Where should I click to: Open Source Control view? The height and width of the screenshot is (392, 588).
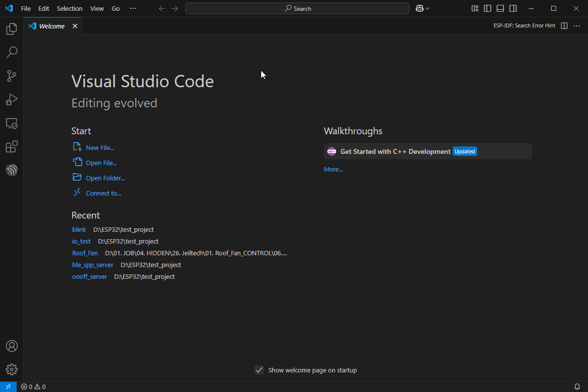[x=11, y=76]
